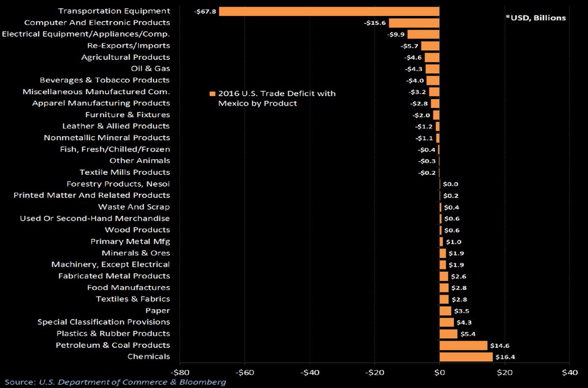Click the orange legend swatch
Screen dimensions: 588x388
point(212,94)
